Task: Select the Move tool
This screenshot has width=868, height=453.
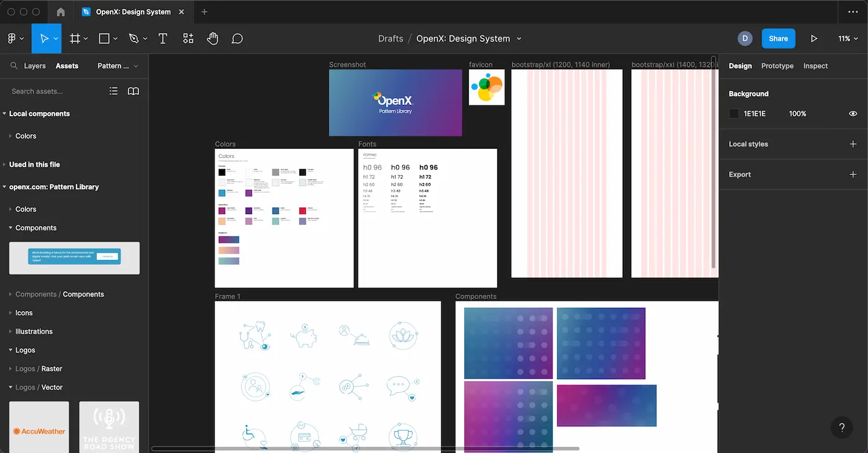Action: pos(43,38)
